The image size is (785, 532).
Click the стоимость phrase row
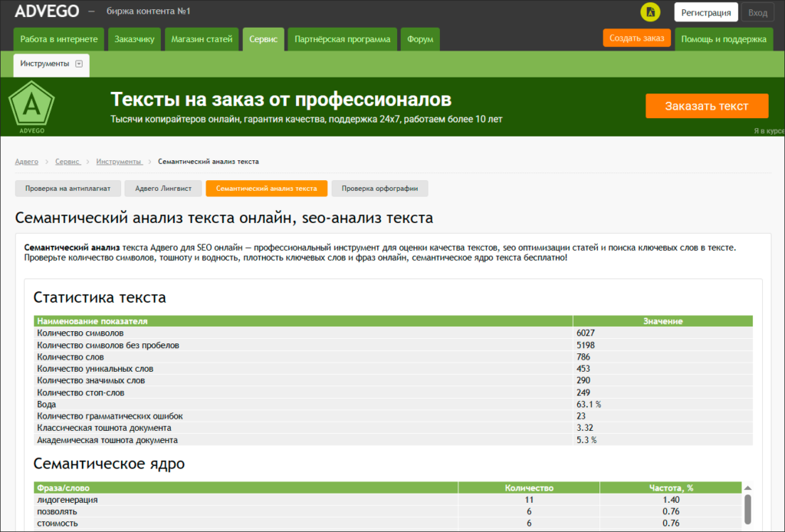387,524
